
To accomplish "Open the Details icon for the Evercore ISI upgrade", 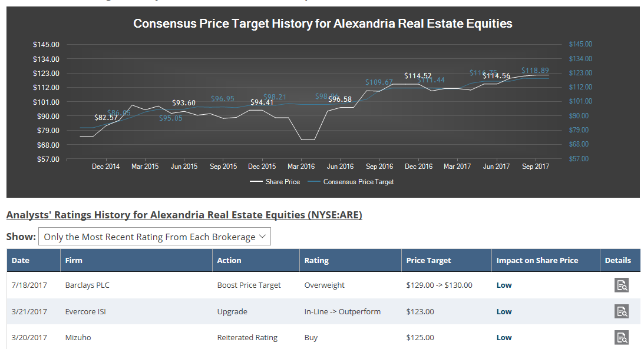I will pos(622,311).
